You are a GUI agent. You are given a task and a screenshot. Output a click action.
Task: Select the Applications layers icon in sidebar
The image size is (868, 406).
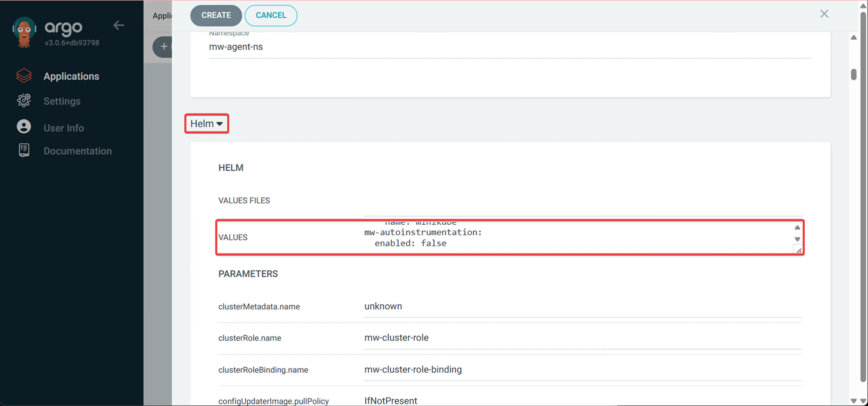(x=24, y=76)
